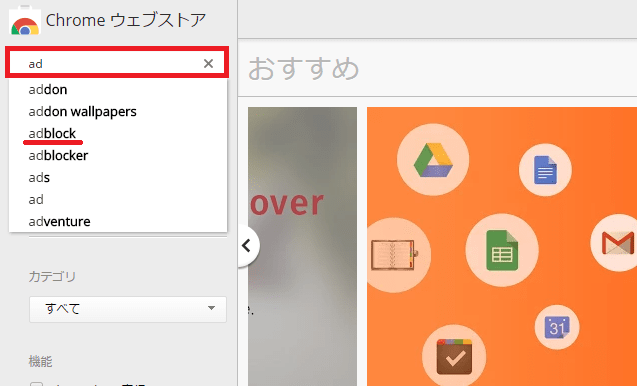Choose the 'ads' suggestion

[39, 178]
